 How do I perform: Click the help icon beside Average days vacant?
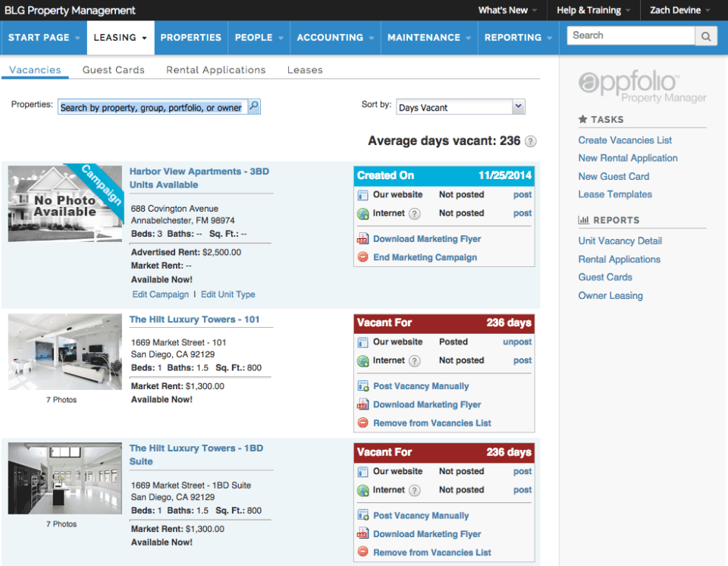point(531,141)
